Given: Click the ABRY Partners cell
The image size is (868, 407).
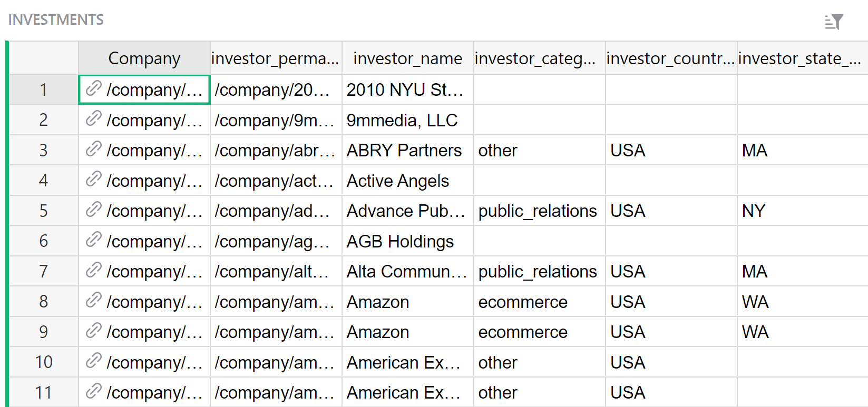Looking at the screenshot, I should tap(404, 151).
